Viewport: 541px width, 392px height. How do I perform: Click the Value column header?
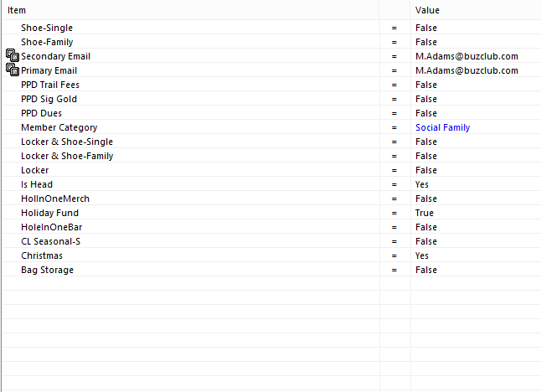click(427, 10)
